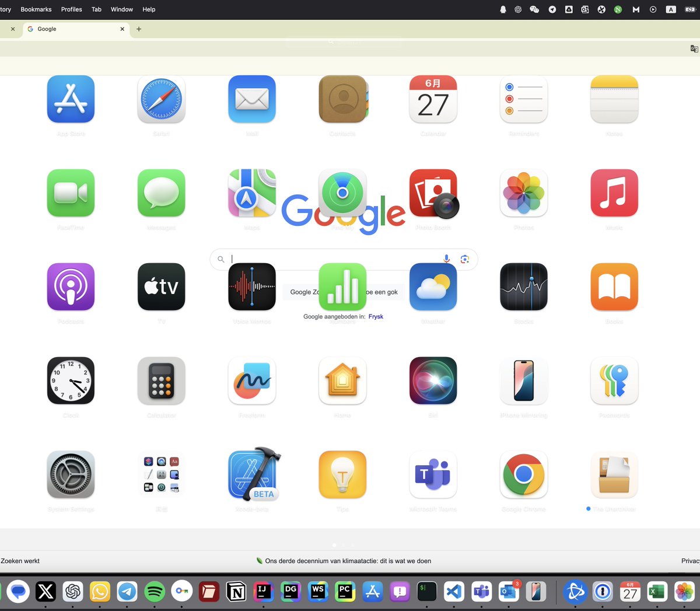Open Spotify from the Dock

pos(154,592)
